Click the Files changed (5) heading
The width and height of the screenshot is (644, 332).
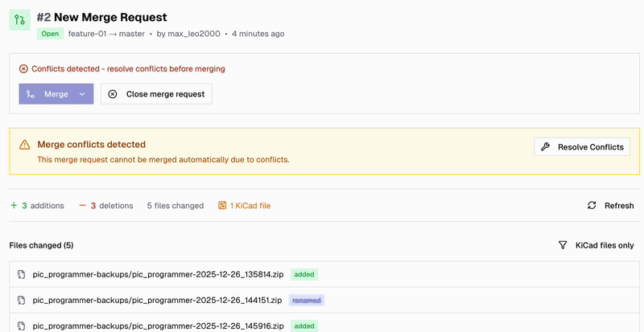coord(41,245)
